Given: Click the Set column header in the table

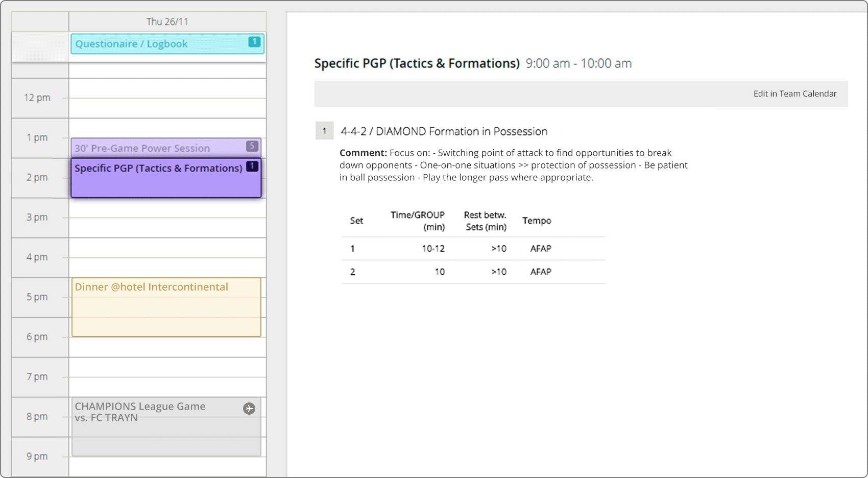Looking at the screenshot, I should 356,221.
